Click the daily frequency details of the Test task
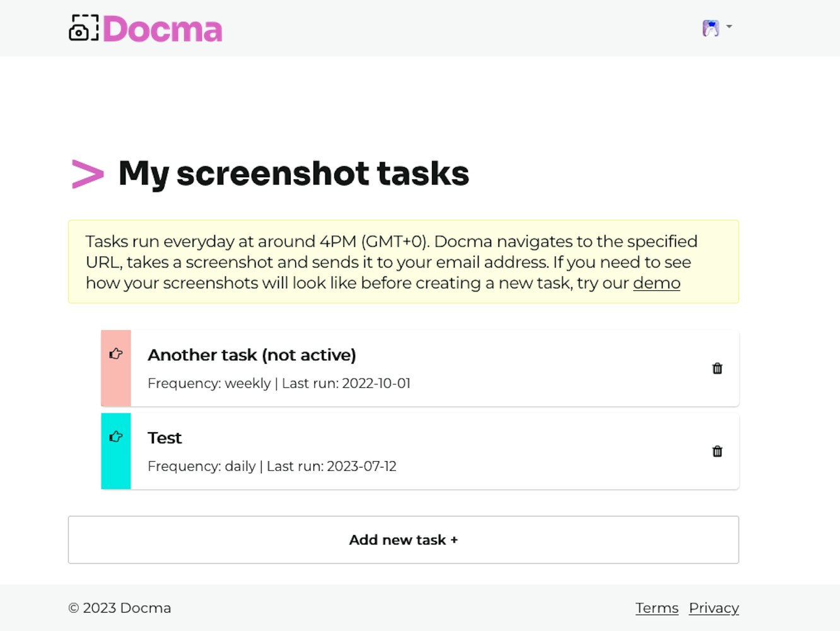The width and height of the screenshot is (840, 631). click(272, 466)
